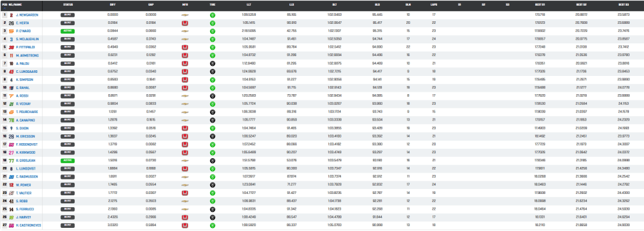
Task: Click the Honda logo in L. Lundqvist's row
Action: 186,169
